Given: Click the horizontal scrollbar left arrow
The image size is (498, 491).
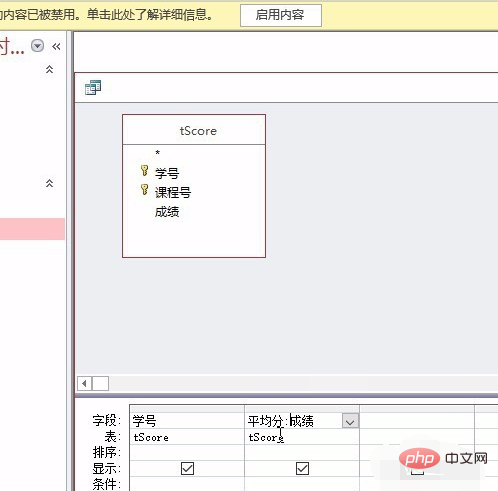Looking at the screenshot, I should click(85, 383).
